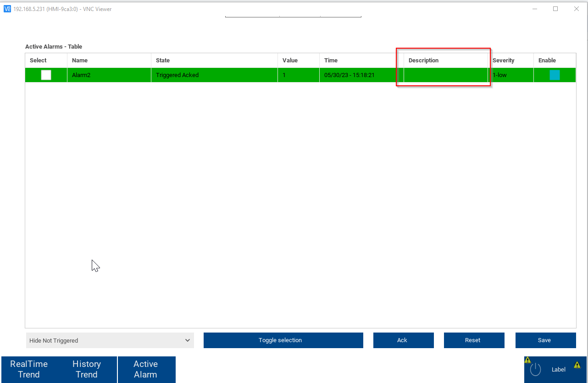Toggle the blue Enable box for Alarm2
588x383 pixels.
pos(555,75)
